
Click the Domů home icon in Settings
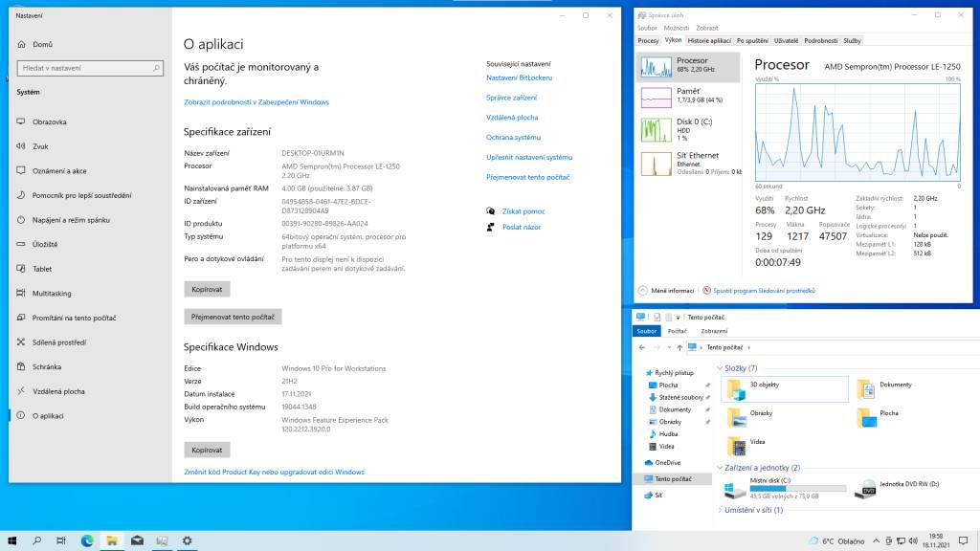point(21,44)
